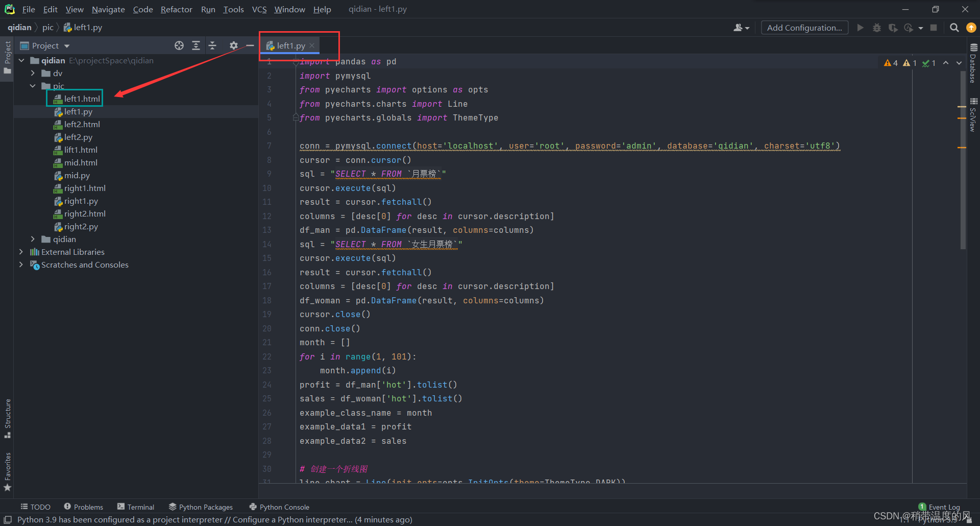Click Run with Coverage icon
This screenshot has height=526, width=980.
click(893, 28)
